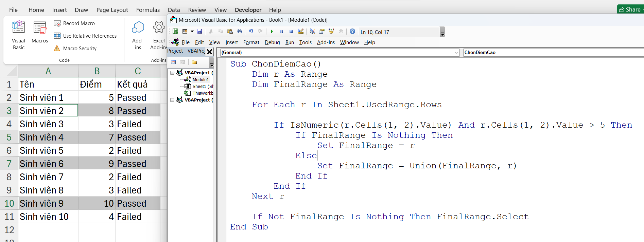Screen dimensions: 644x242
Task: Open Find with the binoculars icon
Action: click(240, 32)
